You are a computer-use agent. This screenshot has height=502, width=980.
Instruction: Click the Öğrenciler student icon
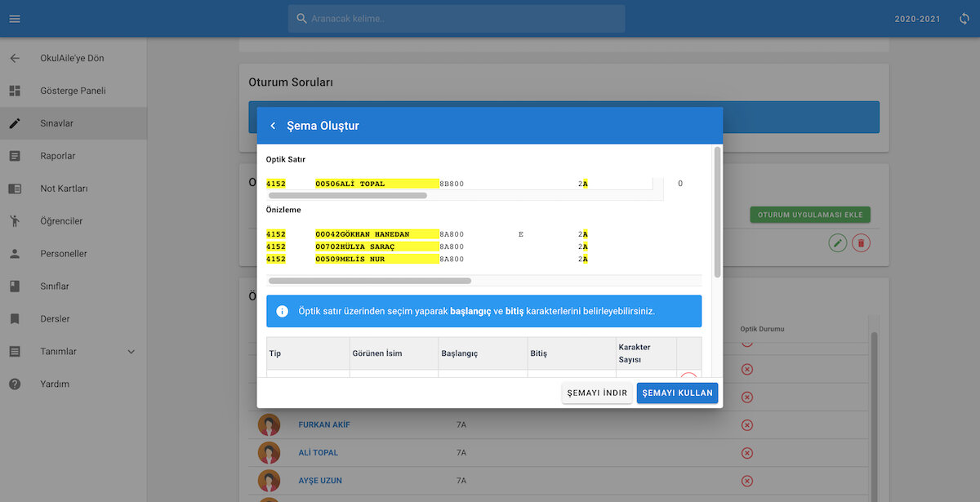(15, 221)
